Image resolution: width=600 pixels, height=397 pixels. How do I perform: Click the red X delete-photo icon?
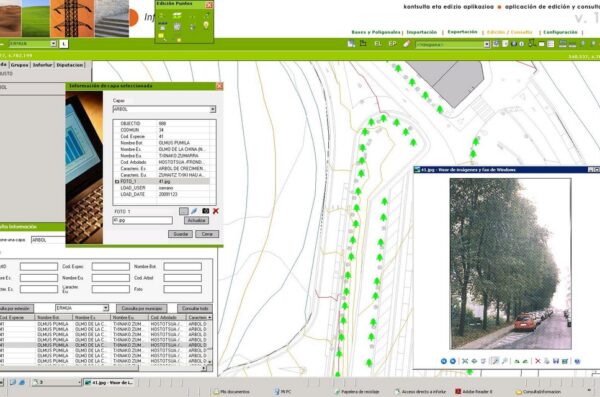point(216,211)
